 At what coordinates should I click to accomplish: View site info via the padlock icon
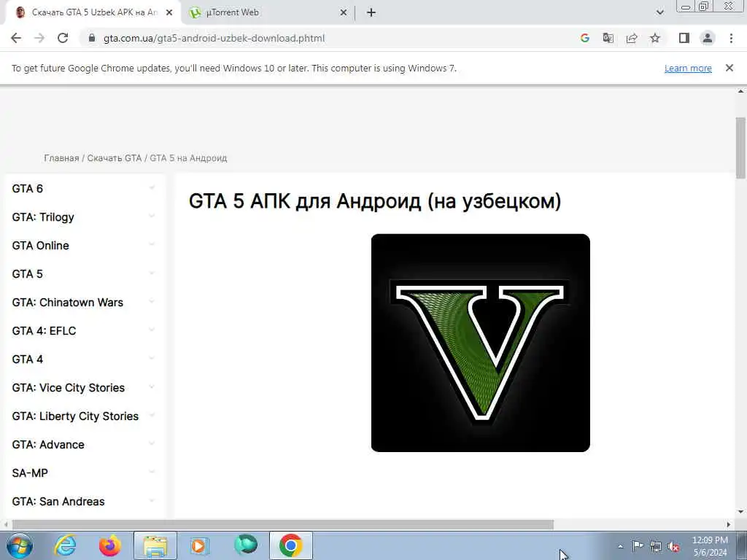click(92, 38)
